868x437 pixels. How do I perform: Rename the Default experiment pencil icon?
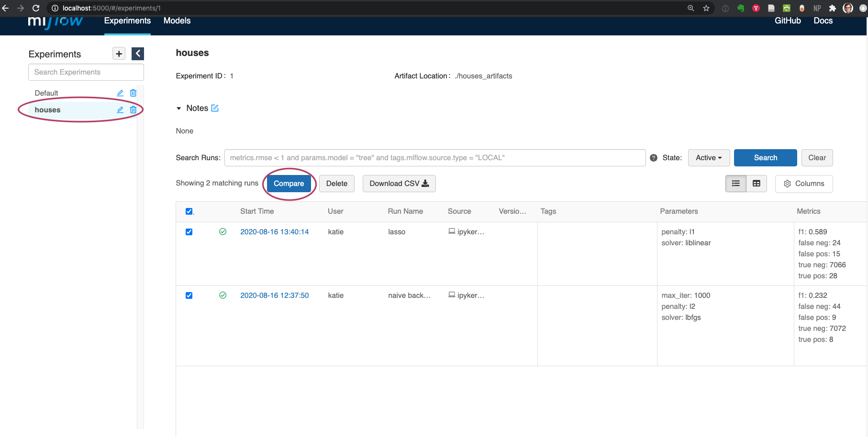click(120, 93)
